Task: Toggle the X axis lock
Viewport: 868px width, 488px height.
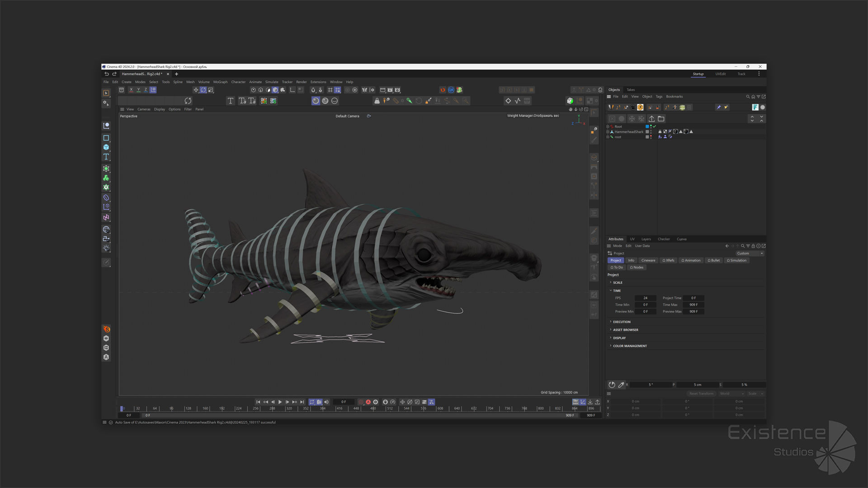Action: [x=131, y=90]
